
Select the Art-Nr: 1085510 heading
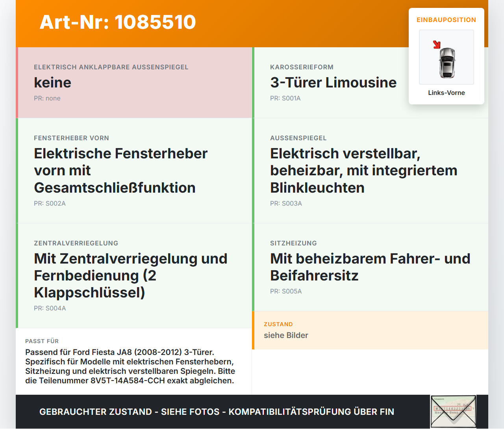click(118, 22)
